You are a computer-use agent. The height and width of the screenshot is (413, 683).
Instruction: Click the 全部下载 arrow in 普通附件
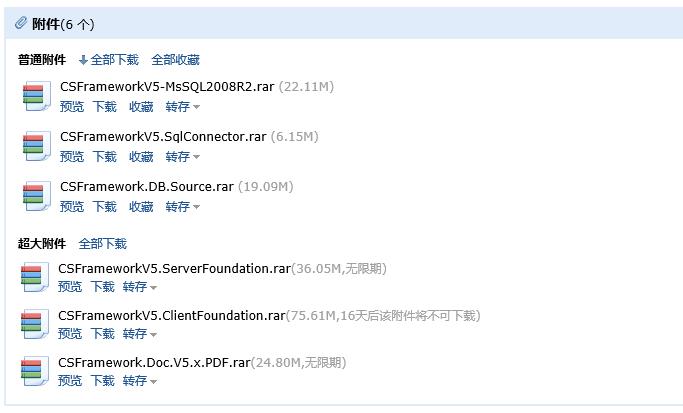(84, 61)
